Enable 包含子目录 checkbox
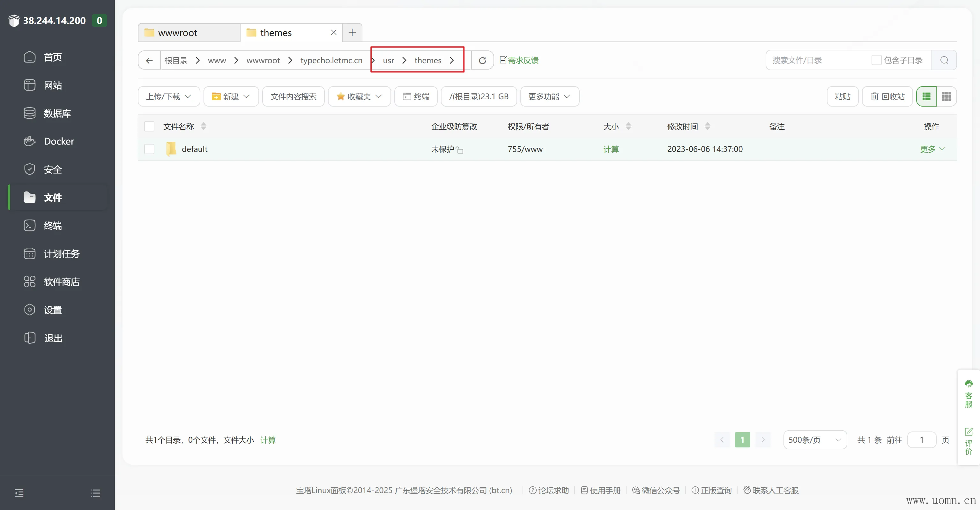 (876, 60)
